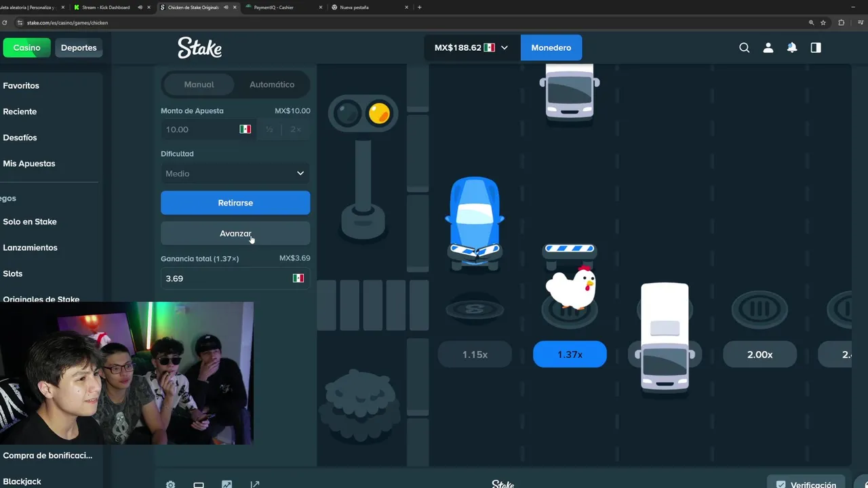Open the user profile icon
This screenshot has width=868, height=488.
click(x=768, y=47)
